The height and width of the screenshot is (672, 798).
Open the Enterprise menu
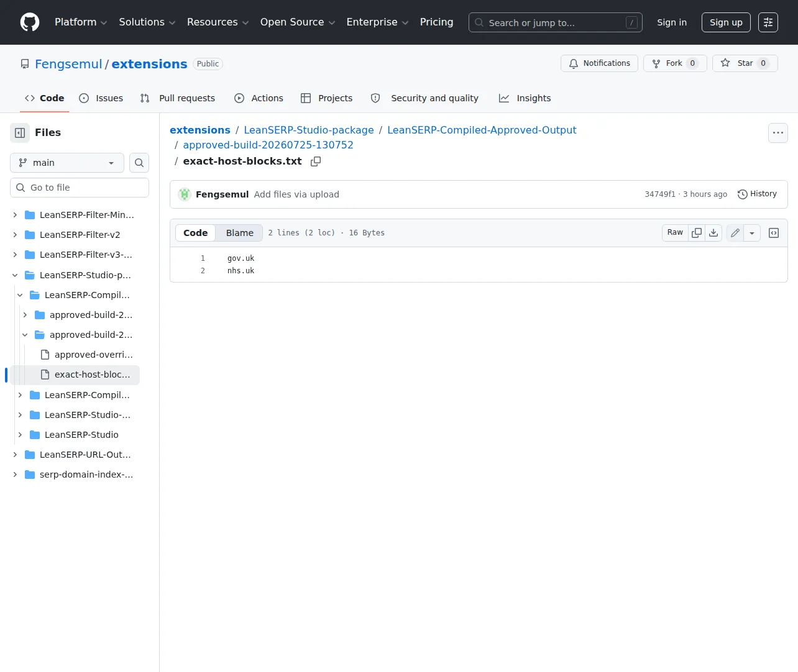pyautogui.click(x=377, y=22)
